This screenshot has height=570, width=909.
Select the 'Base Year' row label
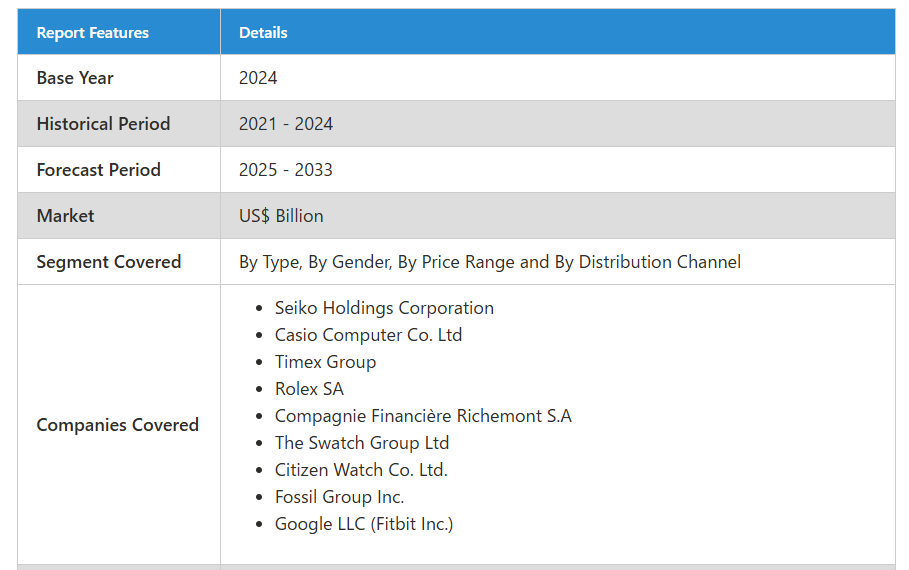[75, 78]
